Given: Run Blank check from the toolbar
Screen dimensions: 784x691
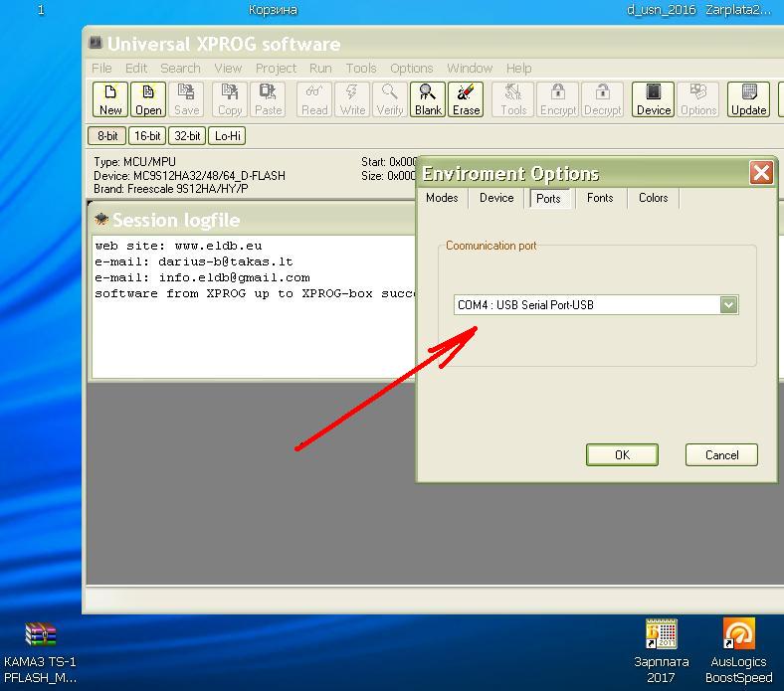Looking at the screenshot, I should 428,99.
